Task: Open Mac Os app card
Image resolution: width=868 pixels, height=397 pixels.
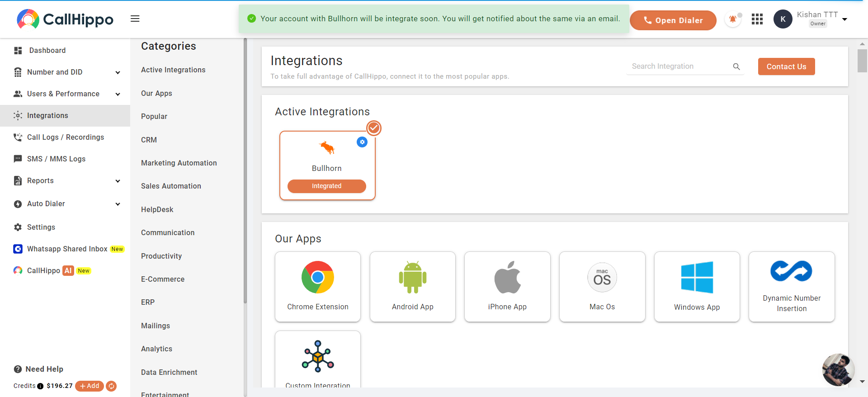Action: (602, 287)
